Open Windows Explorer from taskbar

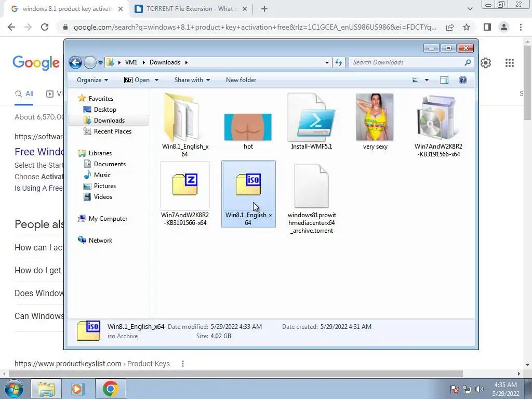[x=46, y=389]
